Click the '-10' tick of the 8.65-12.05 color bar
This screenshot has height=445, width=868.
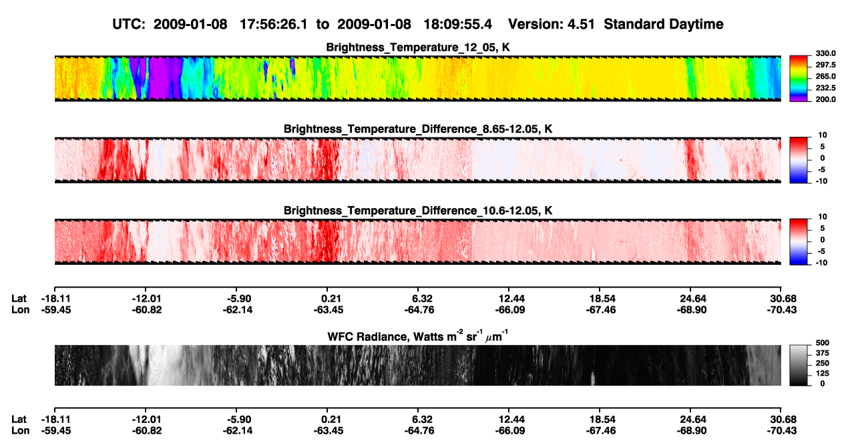click(821, 181)
